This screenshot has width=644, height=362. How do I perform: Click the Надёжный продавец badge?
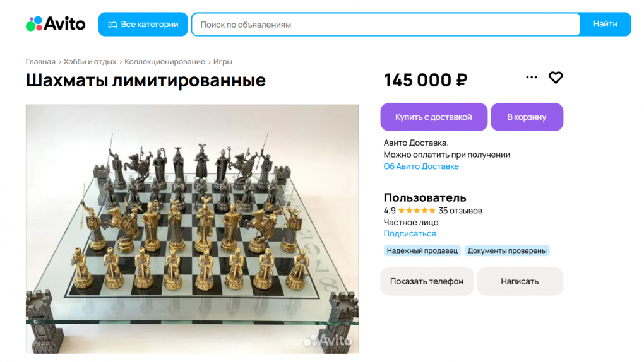(422, 251)
